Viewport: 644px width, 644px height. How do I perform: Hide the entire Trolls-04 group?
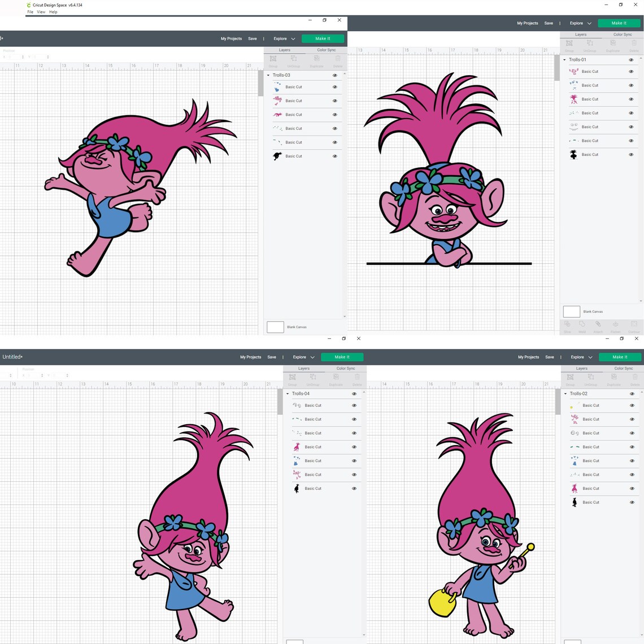point(354,394)
